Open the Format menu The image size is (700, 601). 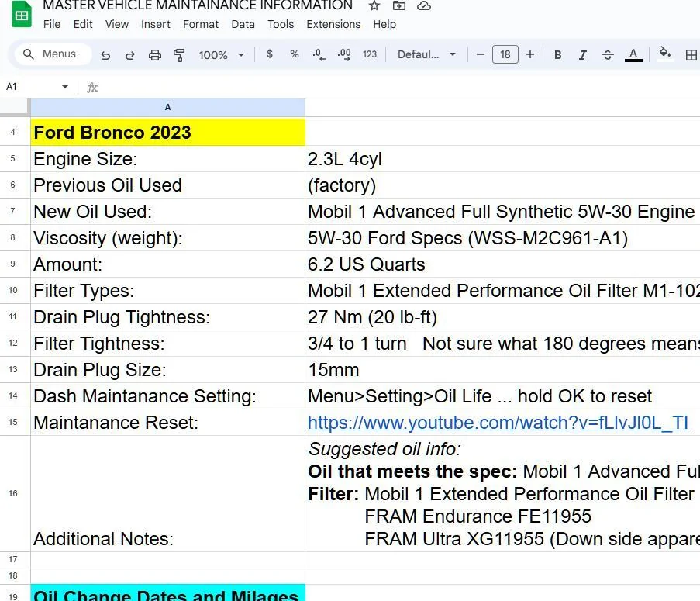coord(201,24)
